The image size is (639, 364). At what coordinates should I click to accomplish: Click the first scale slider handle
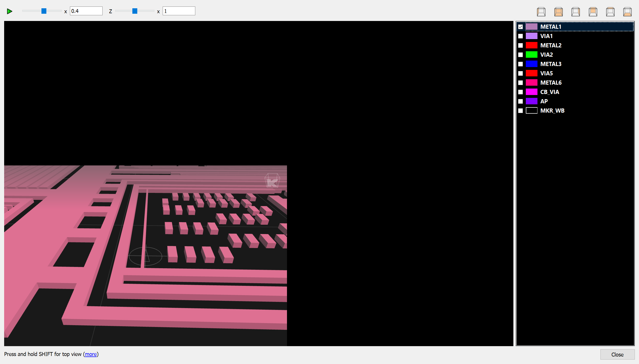pos(44,11)
